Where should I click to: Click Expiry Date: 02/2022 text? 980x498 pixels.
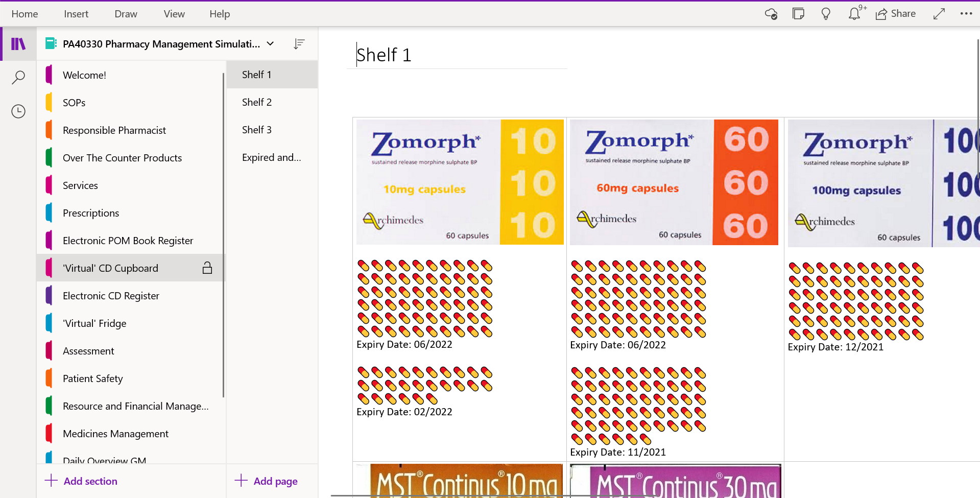pyautogui.click(x=404, y=412)
